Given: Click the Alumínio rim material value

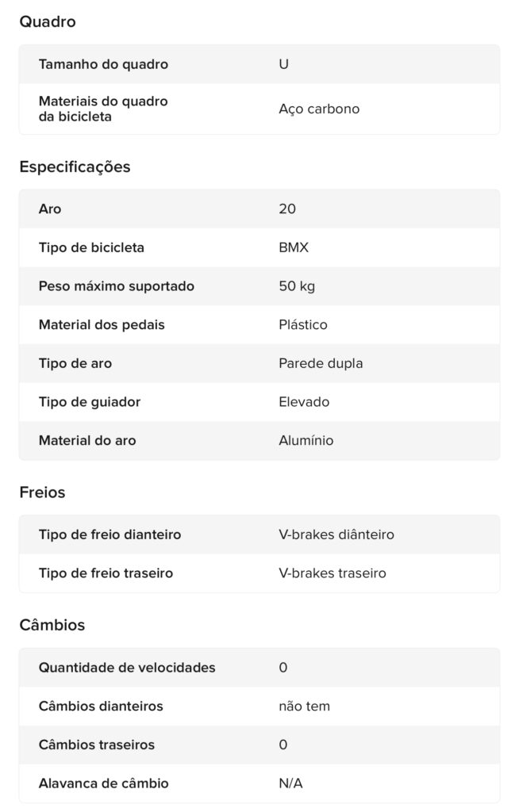Looking at the screenshot, I should point(306,441).
